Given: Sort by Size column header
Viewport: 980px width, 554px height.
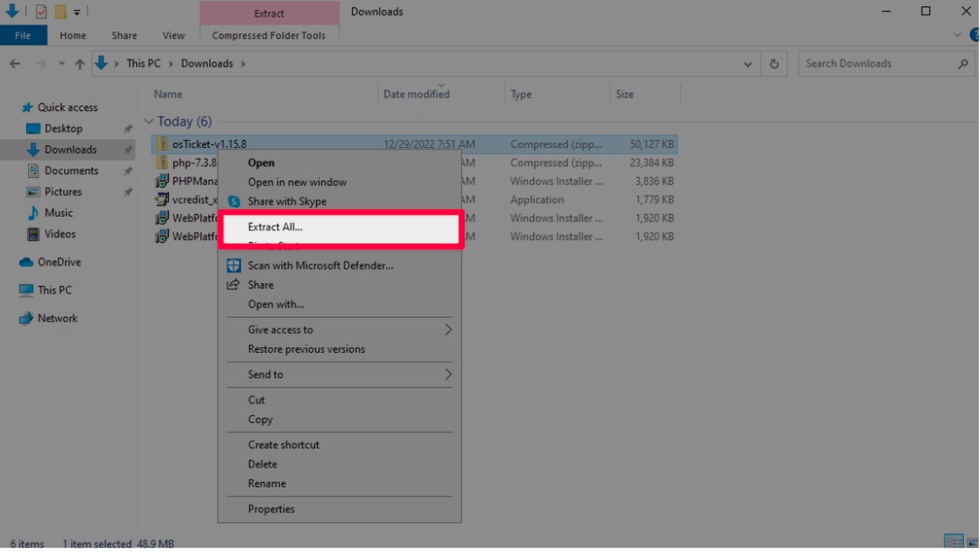Looking at the screenshot, I should coord(624,95).
